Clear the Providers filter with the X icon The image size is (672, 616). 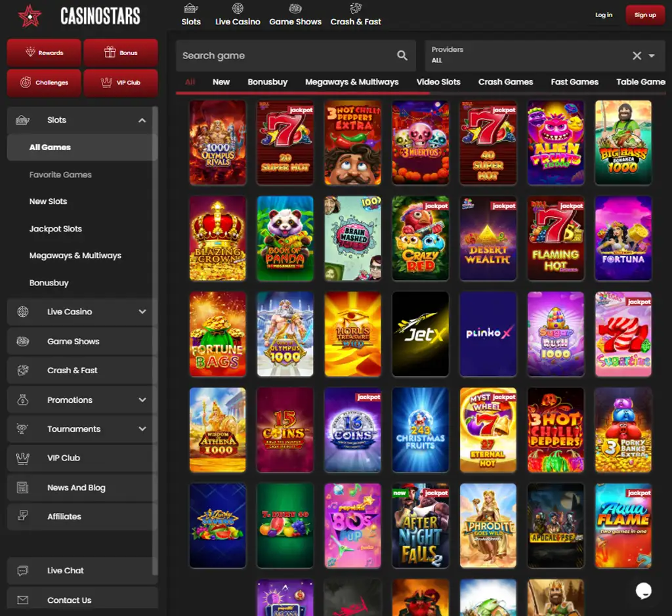tap(637, 56)
